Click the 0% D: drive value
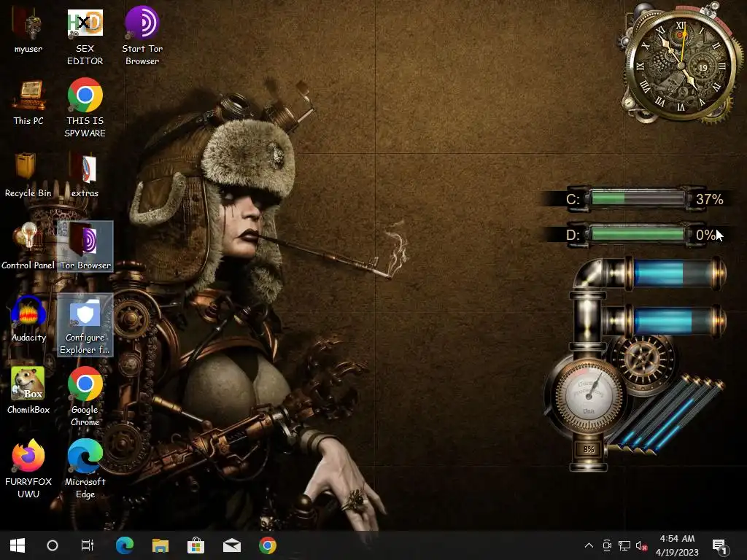Viewport: 747px width, 560px height. click(x=705, y=235)
